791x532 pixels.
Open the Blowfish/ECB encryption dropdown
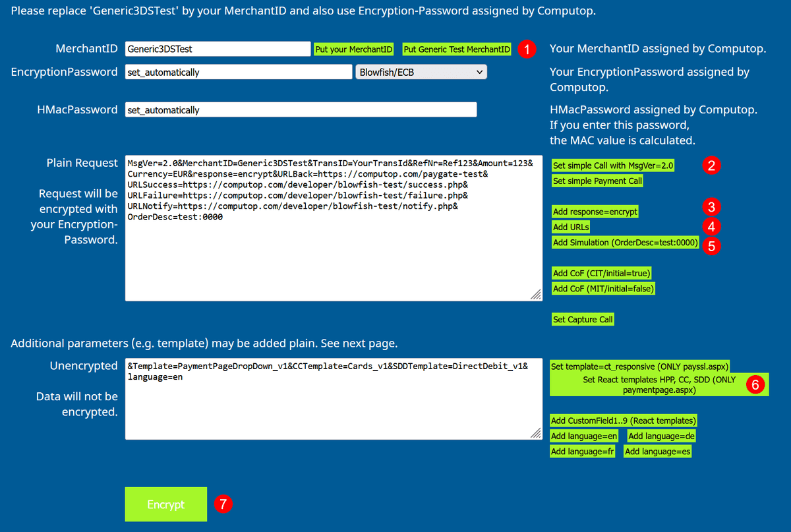click(x=421, y=72)
